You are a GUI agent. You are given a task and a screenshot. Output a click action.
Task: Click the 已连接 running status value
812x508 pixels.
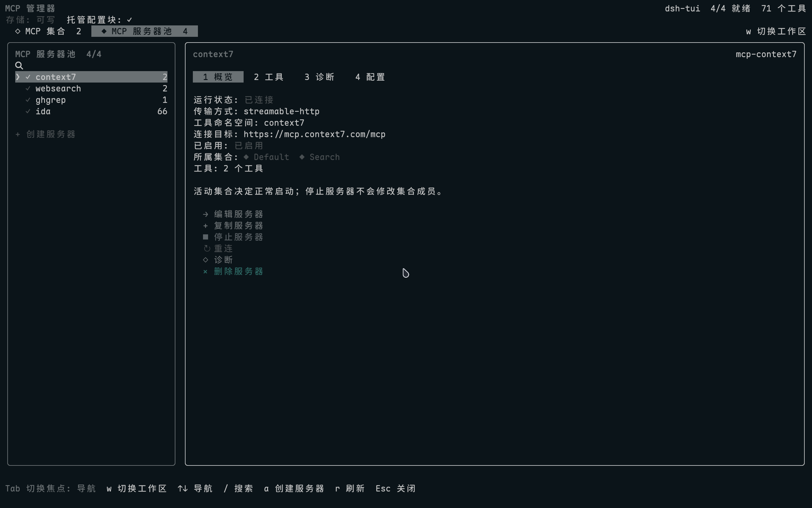point(259,100)
